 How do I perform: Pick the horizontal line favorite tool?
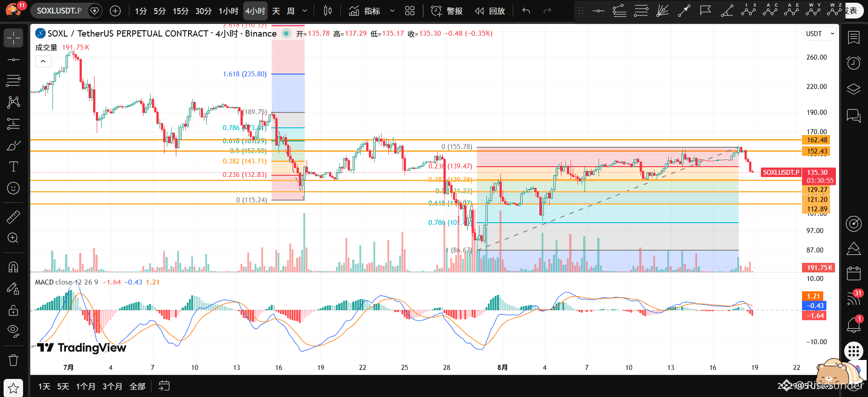(598, 11)
